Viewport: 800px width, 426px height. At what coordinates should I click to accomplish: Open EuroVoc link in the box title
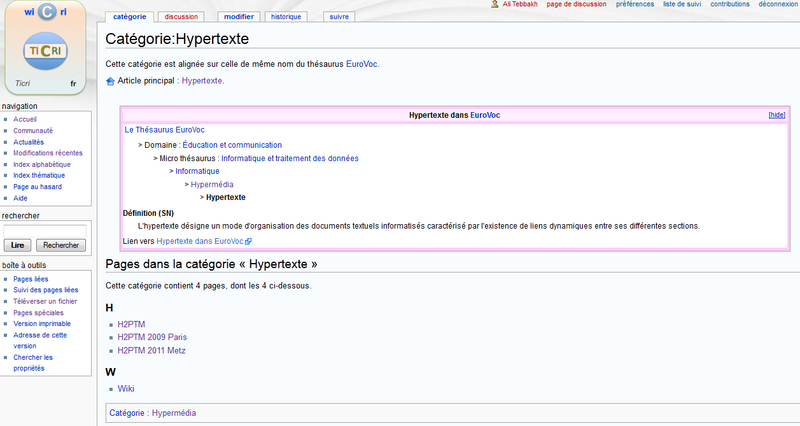click(485, 115)
